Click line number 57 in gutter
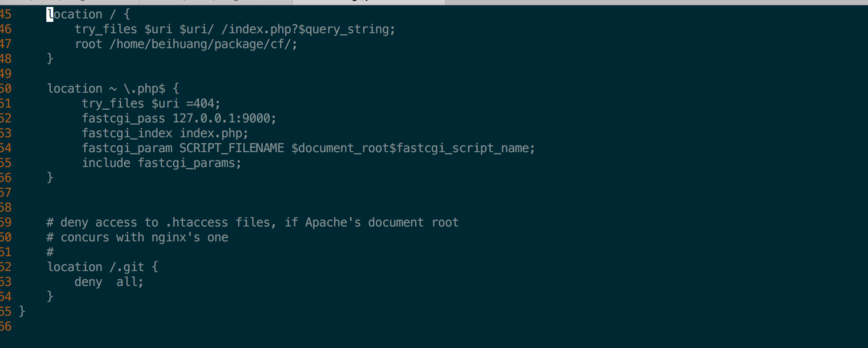Screen dimensions: 868x348 pos(6,193)
